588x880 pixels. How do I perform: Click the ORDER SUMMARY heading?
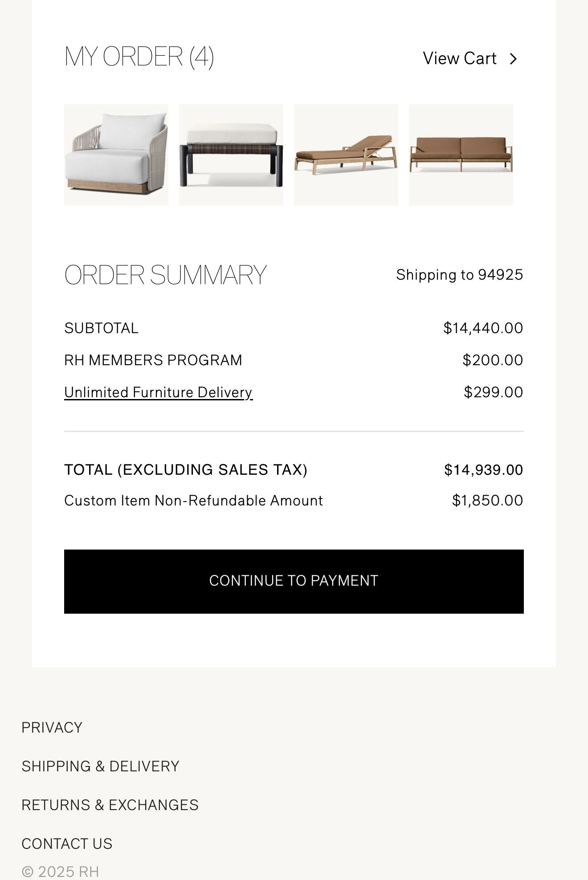pyautogui.click(x=165, y=274)
